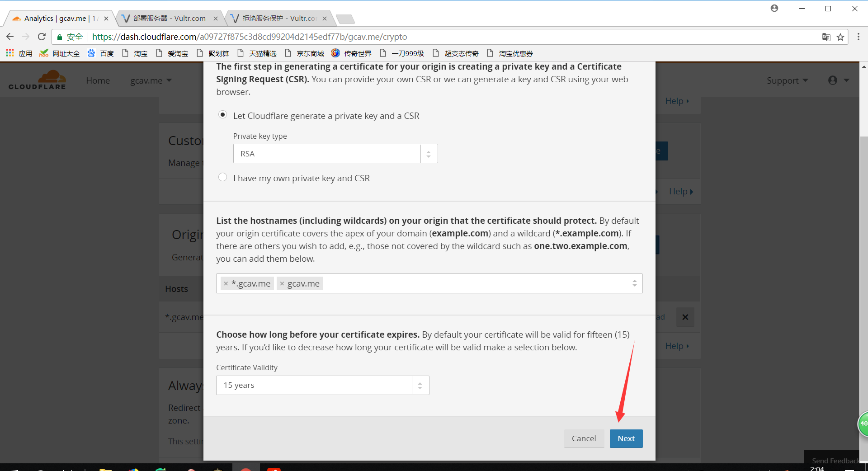Open a new browser tab
This screenshot has height=471, width=868.
pos(345,19)
